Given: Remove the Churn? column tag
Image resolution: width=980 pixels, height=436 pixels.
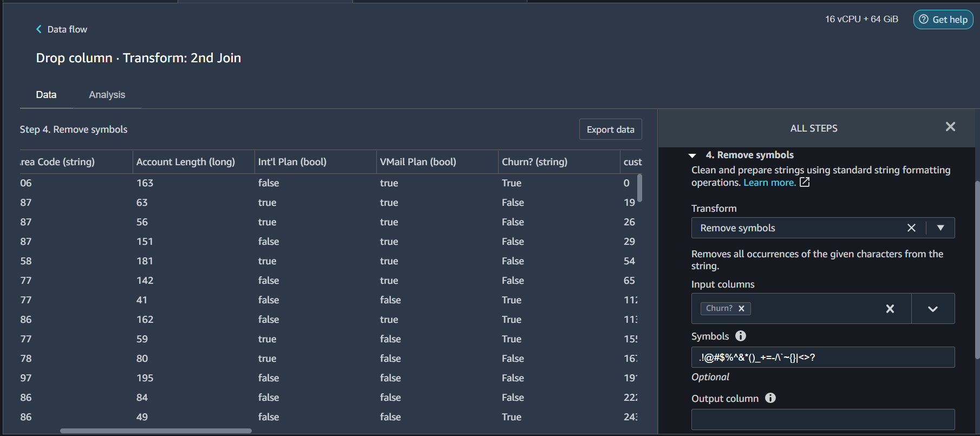Looking at the screenshot, I should point(741,308).
